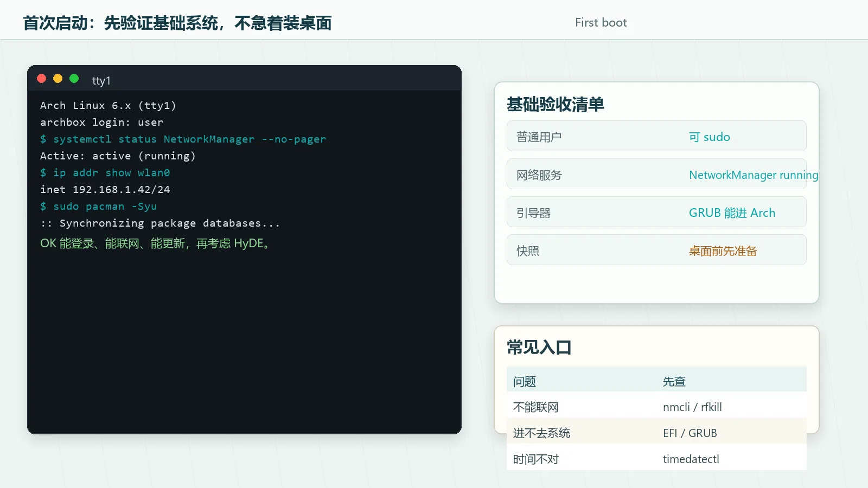Click the GRUB 能进 Arch value

(x=732, y=213)
